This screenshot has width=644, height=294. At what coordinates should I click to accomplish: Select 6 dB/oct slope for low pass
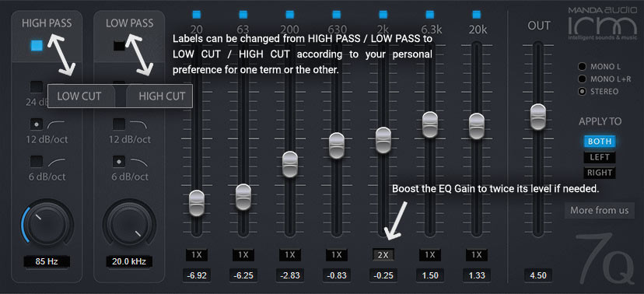pyautogui.click(x=119, y=161)
